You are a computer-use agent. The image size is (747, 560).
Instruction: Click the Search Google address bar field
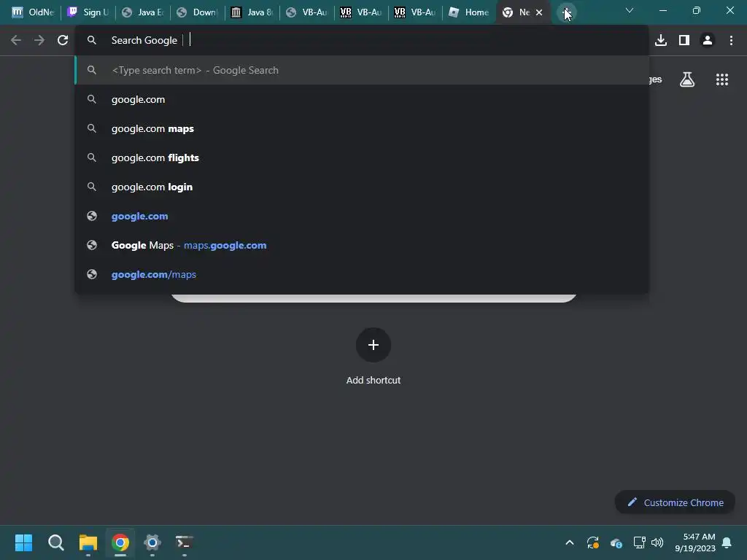(362, 41)
